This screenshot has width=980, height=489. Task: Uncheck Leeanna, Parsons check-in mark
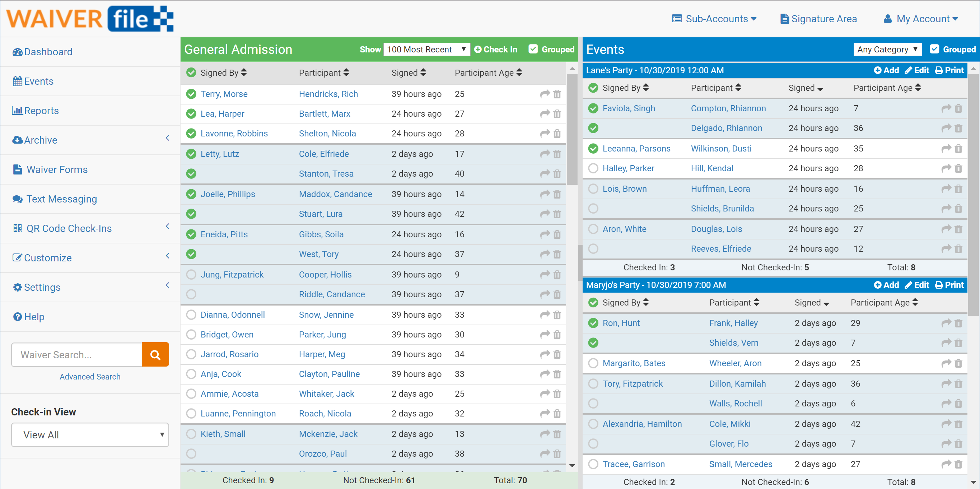coord(593,148)
